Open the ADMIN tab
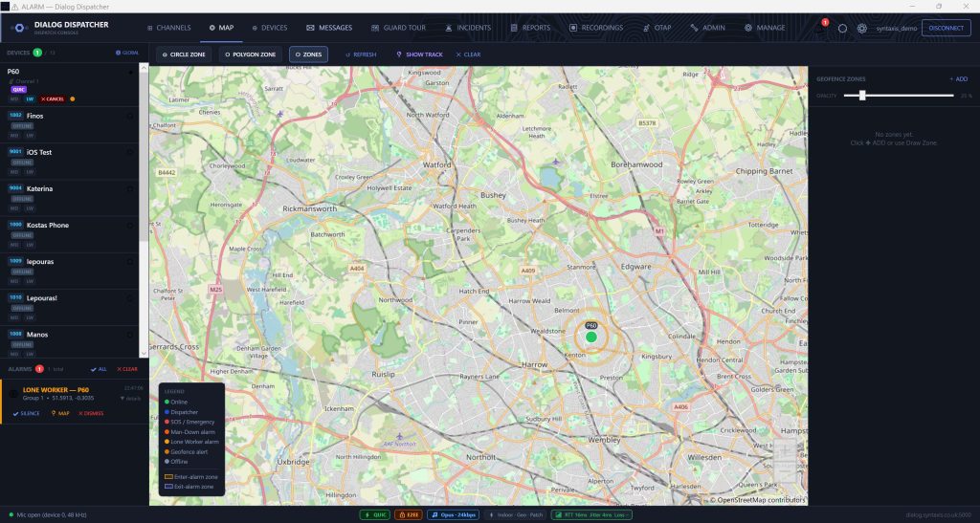The width and height of the screenshot is (980, 523). pyautogui.click(x=707, y=28)
